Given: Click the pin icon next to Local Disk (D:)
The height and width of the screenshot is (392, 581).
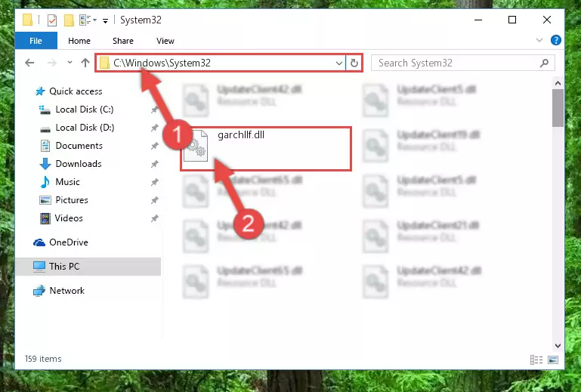Looking at the screenshot, I should click(x=155, y=128).
